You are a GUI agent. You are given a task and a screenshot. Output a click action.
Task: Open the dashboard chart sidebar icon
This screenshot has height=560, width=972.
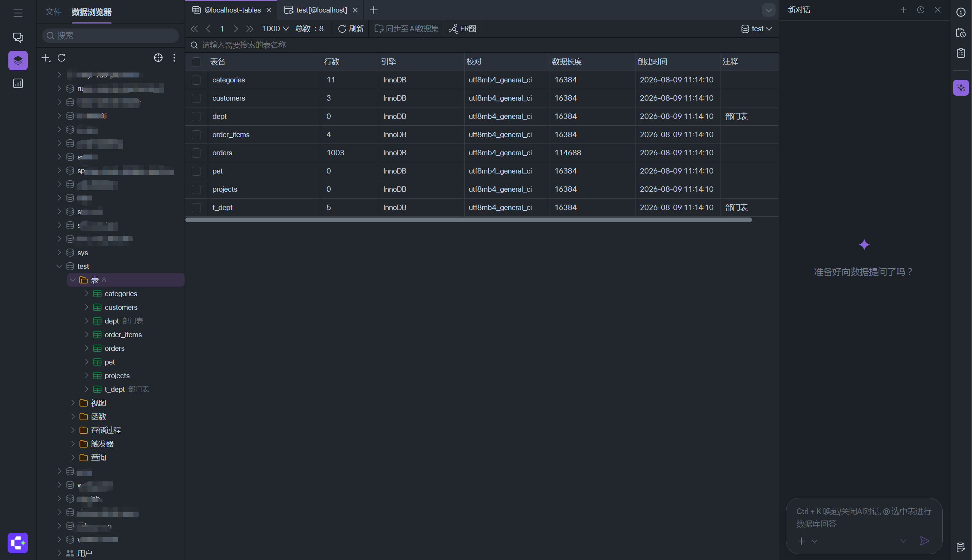(x=18, y=84)
